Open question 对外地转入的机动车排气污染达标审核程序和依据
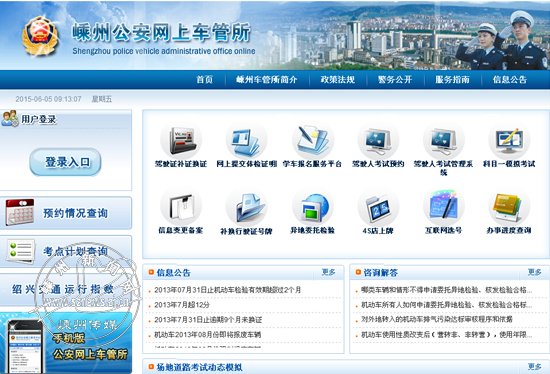Screen dimensions: 550x374 [x=437, y=320]
